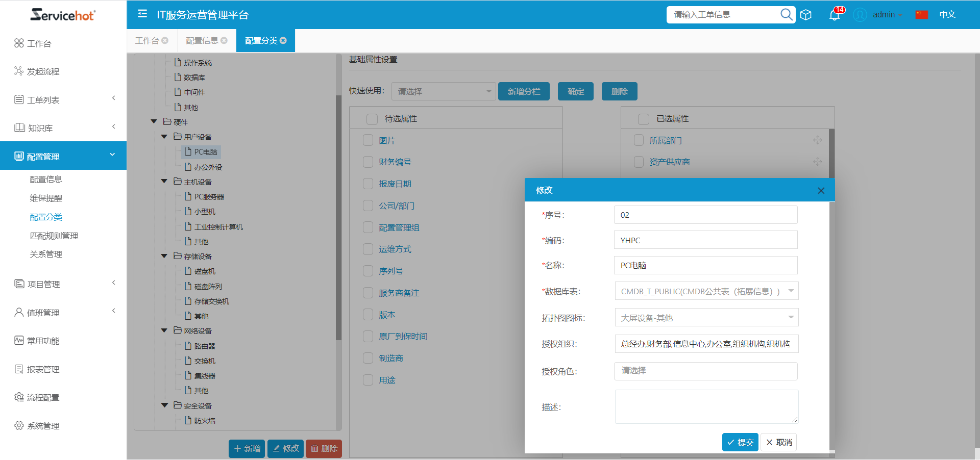Image resolution: width=980 pixels, height=460 pixels.
Task: Click the 提交 button in the modal
Action: tap(740, 442)
